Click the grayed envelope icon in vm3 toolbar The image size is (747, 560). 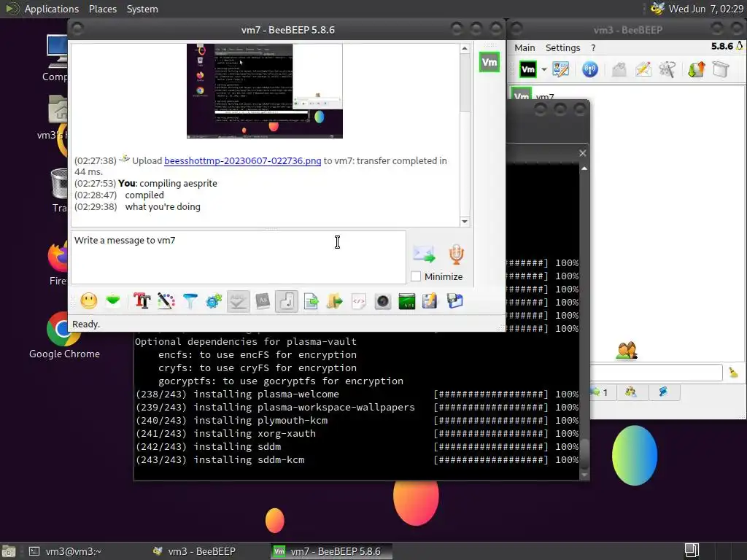619,69
